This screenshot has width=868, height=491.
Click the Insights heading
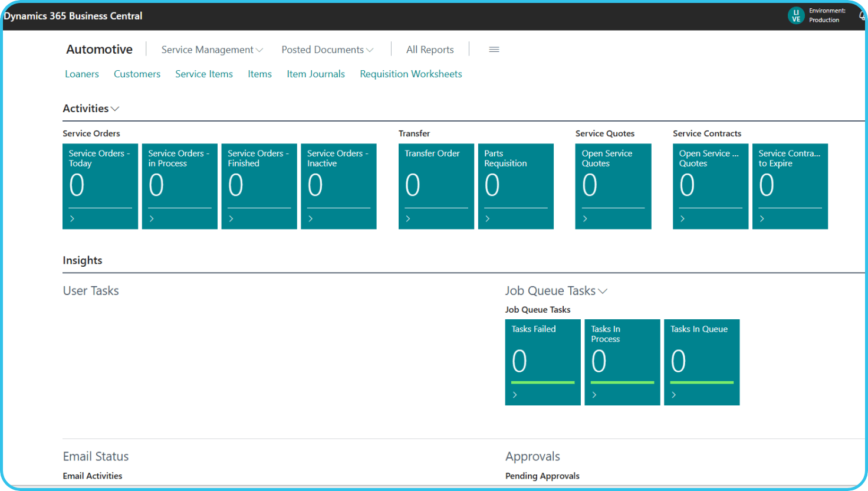83,260
